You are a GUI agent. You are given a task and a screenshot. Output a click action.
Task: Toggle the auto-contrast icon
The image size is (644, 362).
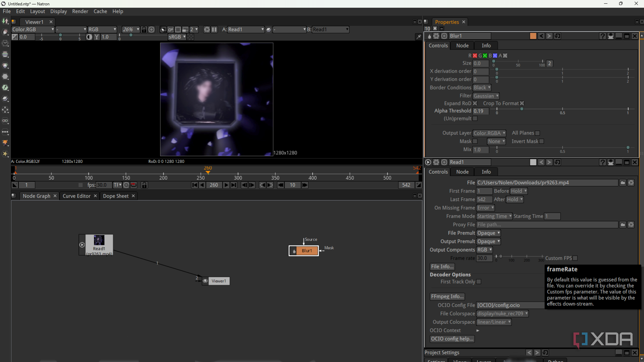click(89, 37)
